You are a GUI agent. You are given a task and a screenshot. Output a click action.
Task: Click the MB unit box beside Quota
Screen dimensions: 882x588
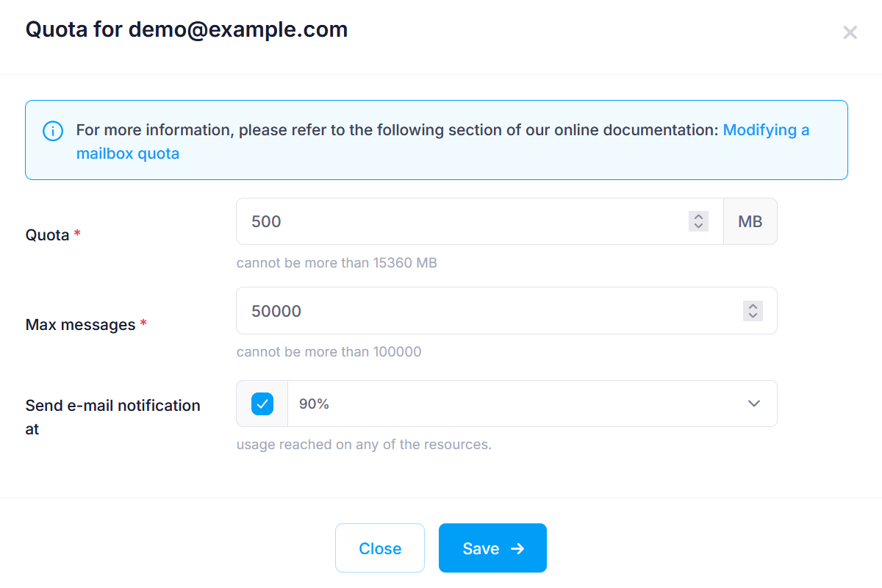(750, 221)
